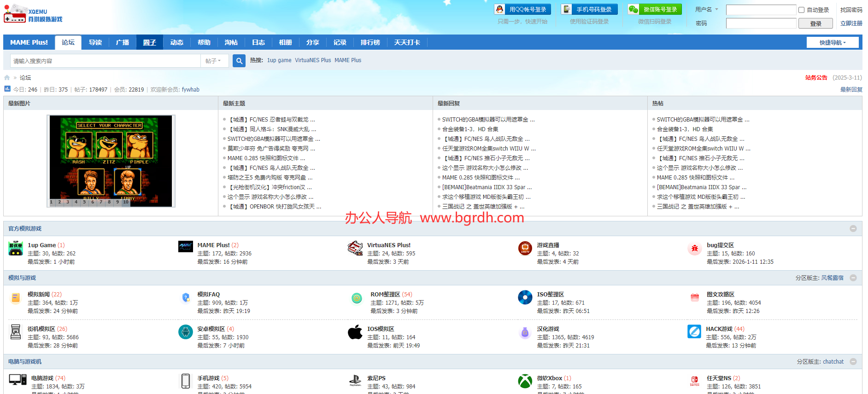The height and width of the screenshot is (394, 868).
Task: Click the 立即注册 link
Action: pyautogui.click(x=851, y=23)
